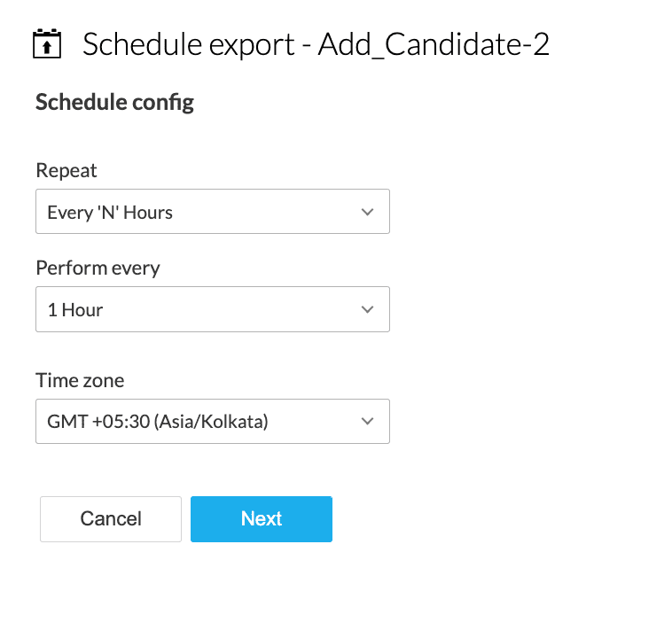672x622 pixels.
Task: Click the word "Hours" in the Repeat value
Action: (148, 213)
